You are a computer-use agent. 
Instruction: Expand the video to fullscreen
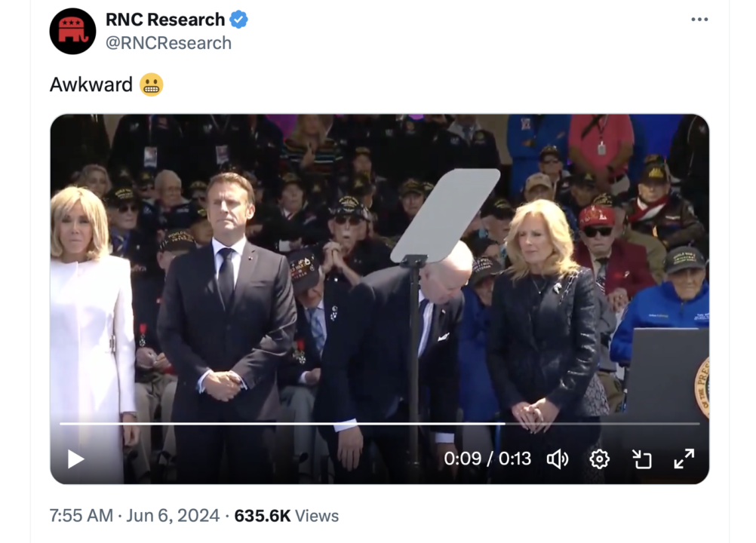tap(684, 459)
